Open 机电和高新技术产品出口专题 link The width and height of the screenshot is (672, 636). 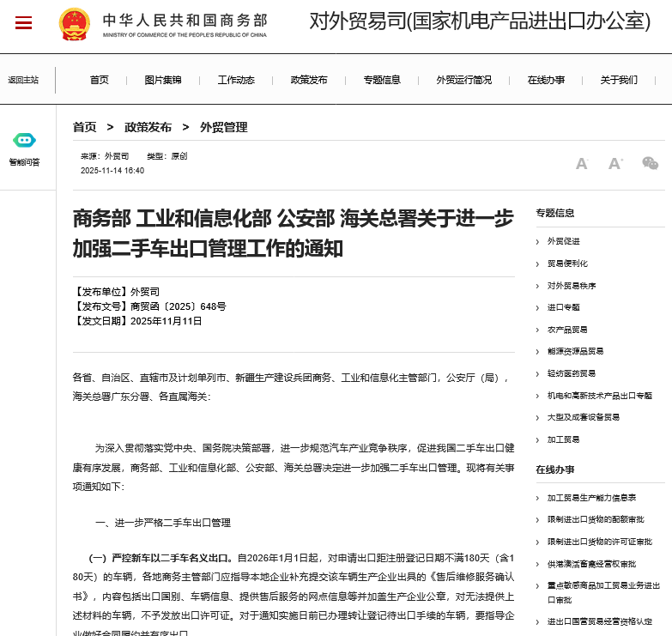coord(600,396)
